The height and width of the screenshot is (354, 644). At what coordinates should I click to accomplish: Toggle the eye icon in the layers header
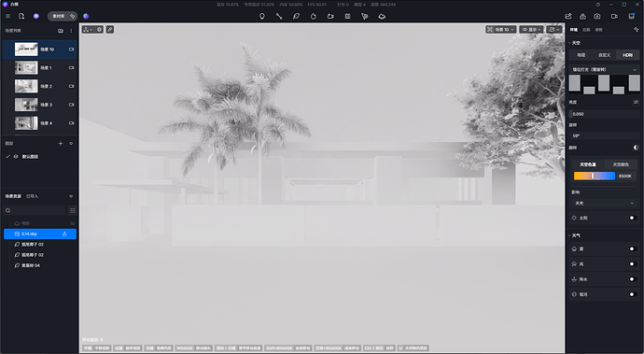click(71, 144)
